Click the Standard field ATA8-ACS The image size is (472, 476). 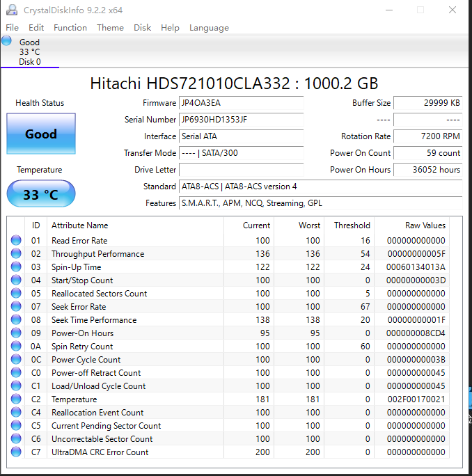321,187
